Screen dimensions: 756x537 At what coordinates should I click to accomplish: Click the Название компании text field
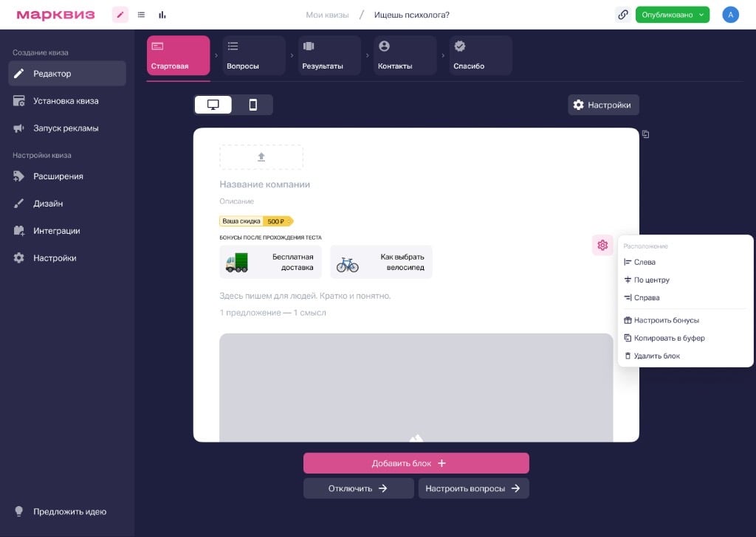[x=265, y=184]
